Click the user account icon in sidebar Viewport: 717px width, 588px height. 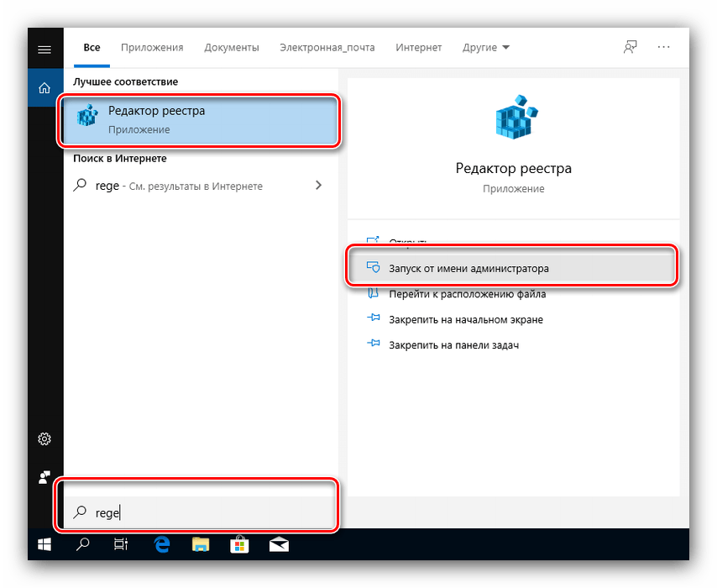click(44, 477)
